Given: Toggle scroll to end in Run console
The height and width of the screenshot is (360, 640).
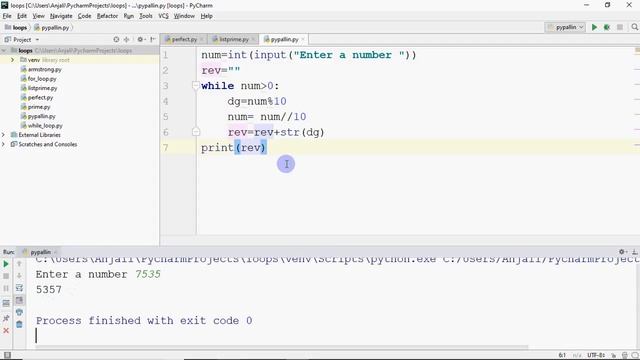Looking at the screenshot, I should 19,300.
